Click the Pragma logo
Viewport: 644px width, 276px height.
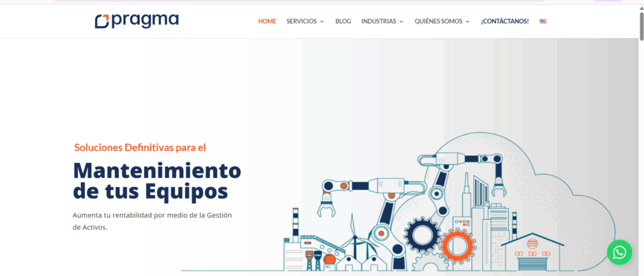(x=136, y=21)
